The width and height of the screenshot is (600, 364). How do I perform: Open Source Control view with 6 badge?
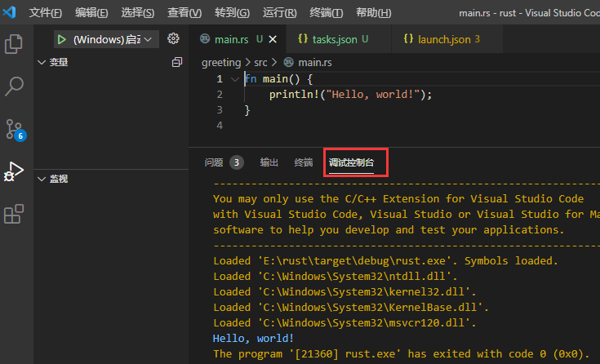tap(14, 129)
